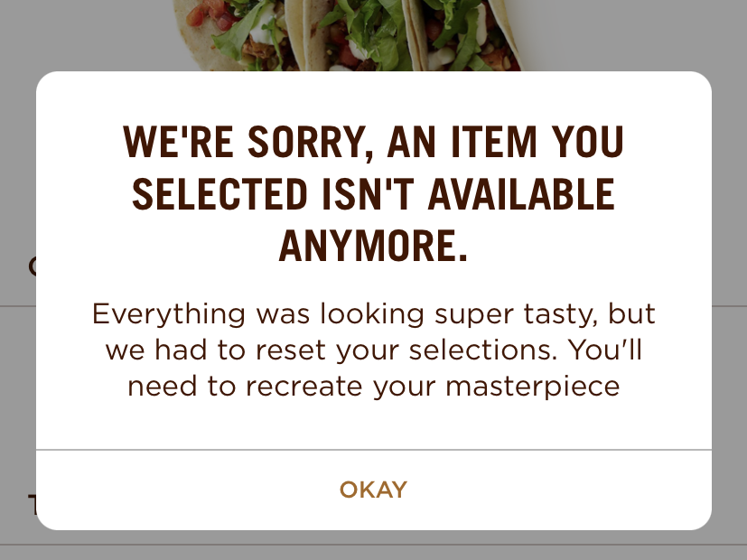The height and width of the screenshot is (560, 747).
Task: Click the partly hidden "T" label near the bottom
Action: coord(32,505)
